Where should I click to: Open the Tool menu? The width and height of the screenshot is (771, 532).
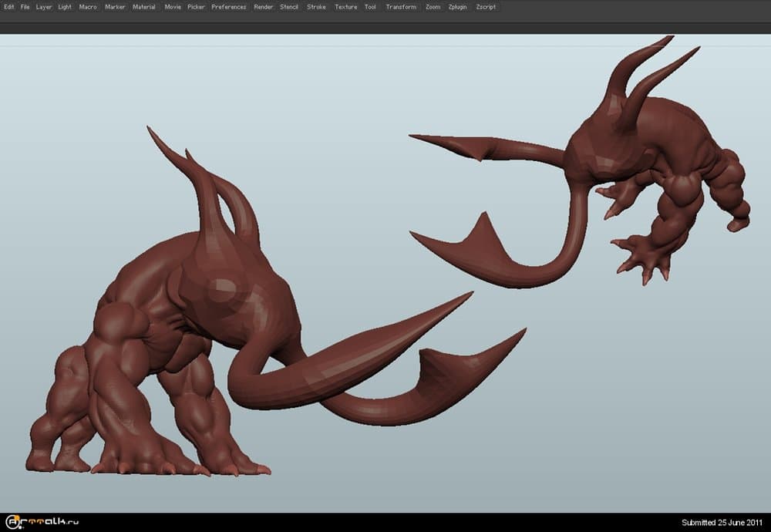pyautogui.click(x=371, y=7)
